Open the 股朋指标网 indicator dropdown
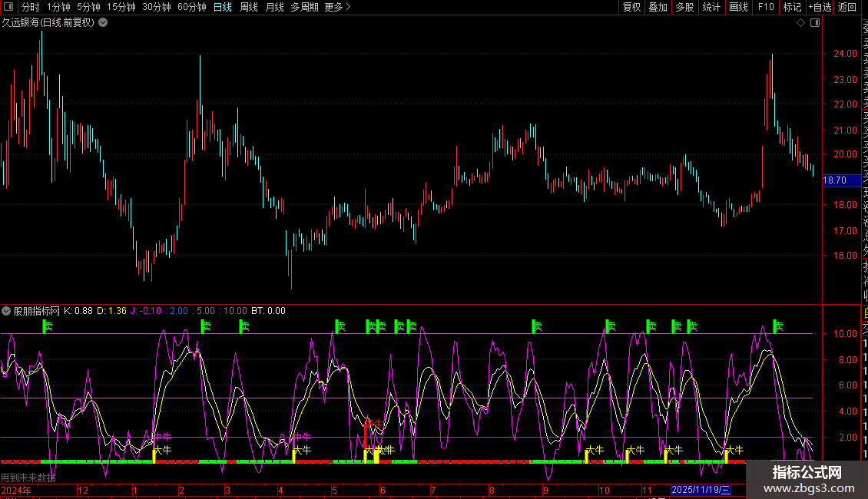Viewport: 868px width, 499px height. [x=7, y=312]
